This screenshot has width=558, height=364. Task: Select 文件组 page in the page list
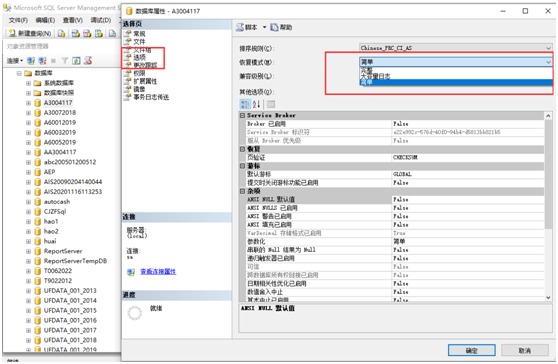pos(142,50)
